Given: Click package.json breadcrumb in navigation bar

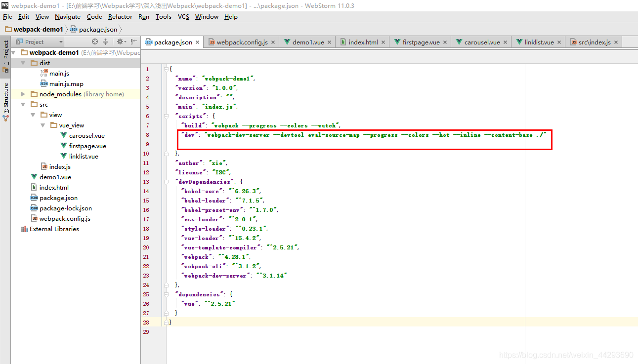Looking at the screenshot, I should 94,29.
